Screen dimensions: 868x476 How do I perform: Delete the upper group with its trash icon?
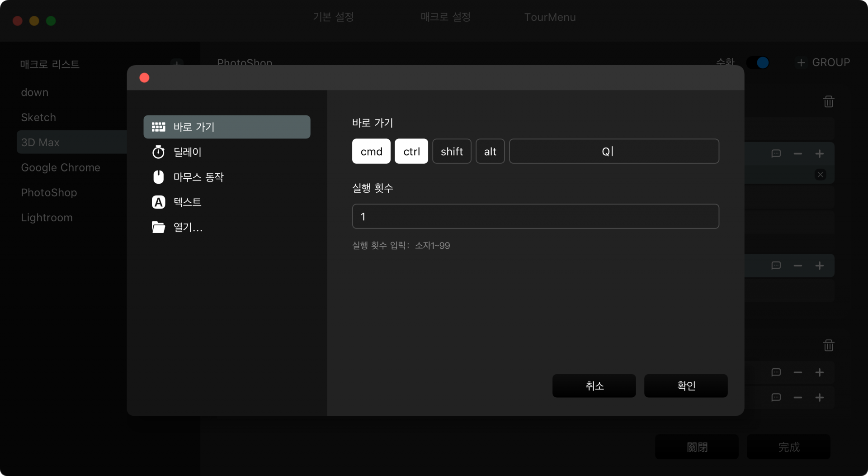point(829,101)
